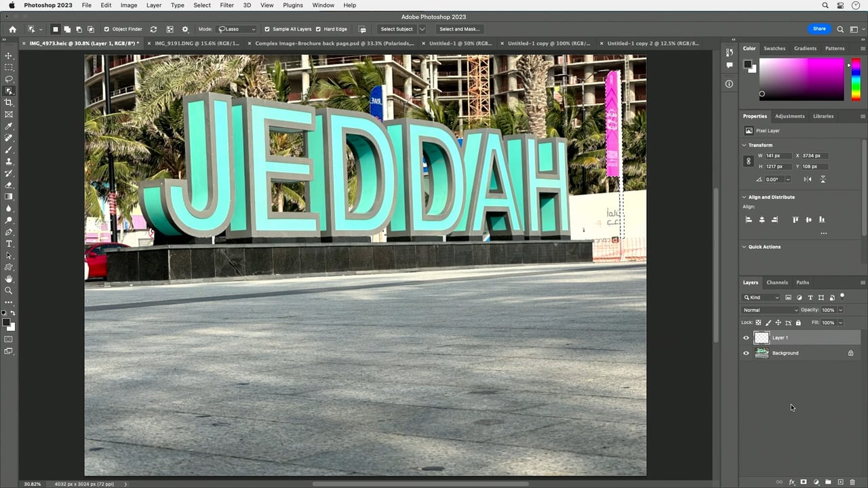Add a layer mask icon

(804, 482)
